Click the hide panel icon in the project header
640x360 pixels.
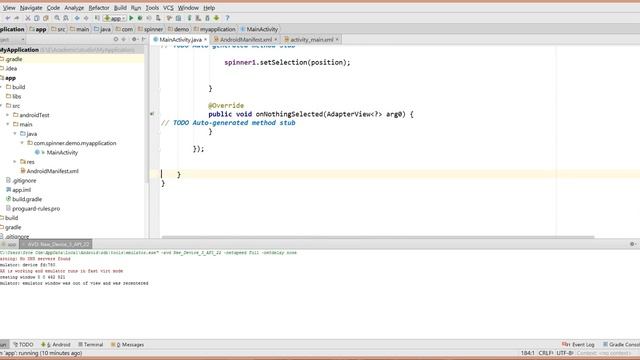pyautogui.click(x=144, y=39)
